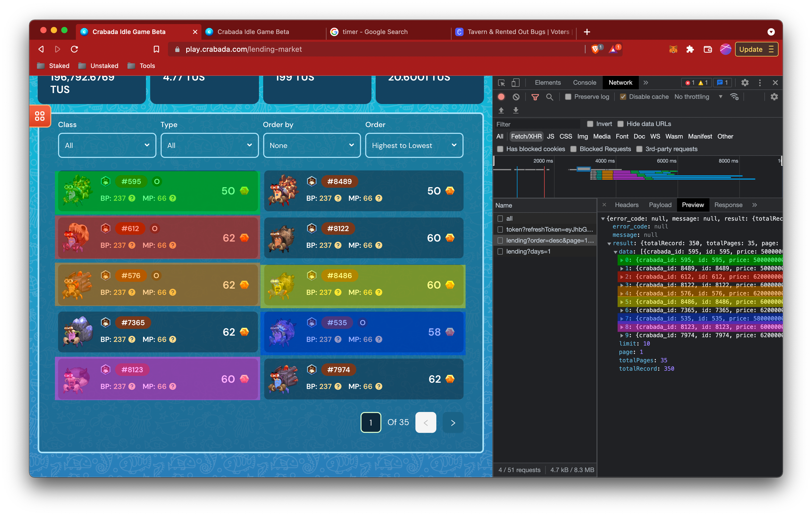Click the MP help icon on #7974
This screenshot has width=812, height=516.
point(379,386)
